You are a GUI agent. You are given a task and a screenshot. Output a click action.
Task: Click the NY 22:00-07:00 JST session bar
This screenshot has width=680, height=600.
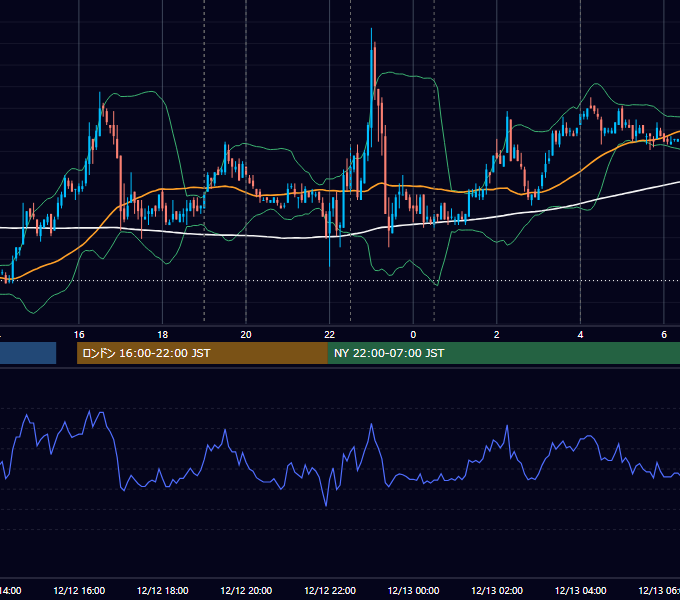tap(503, 353)
